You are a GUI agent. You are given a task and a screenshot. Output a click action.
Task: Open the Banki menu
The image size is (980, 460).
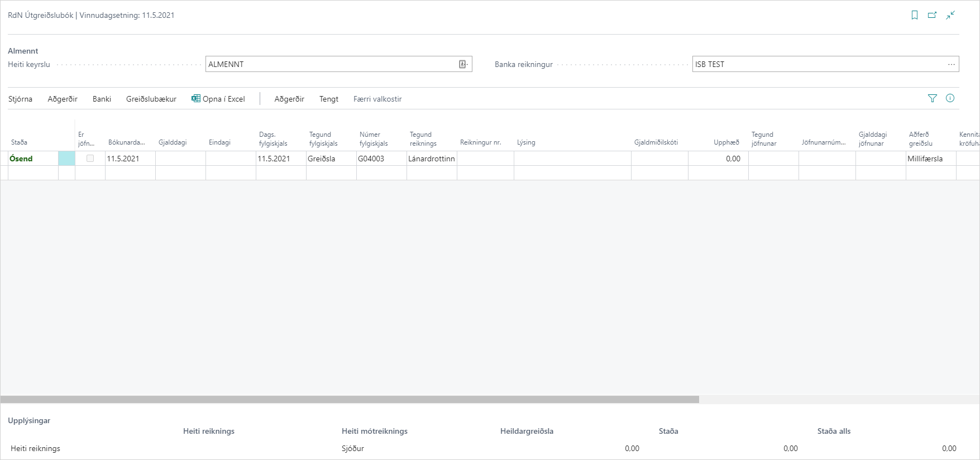click(102, 99)
